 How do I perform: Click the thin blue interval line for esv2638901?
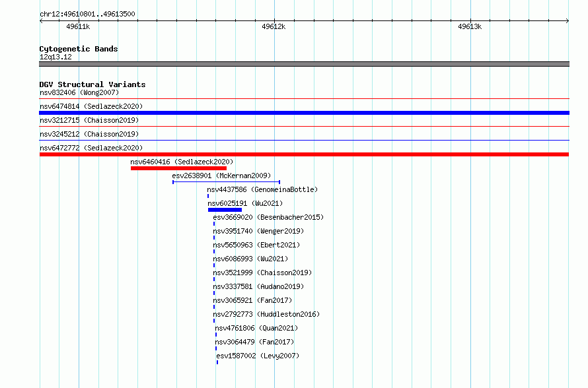(x=226, y=182)
